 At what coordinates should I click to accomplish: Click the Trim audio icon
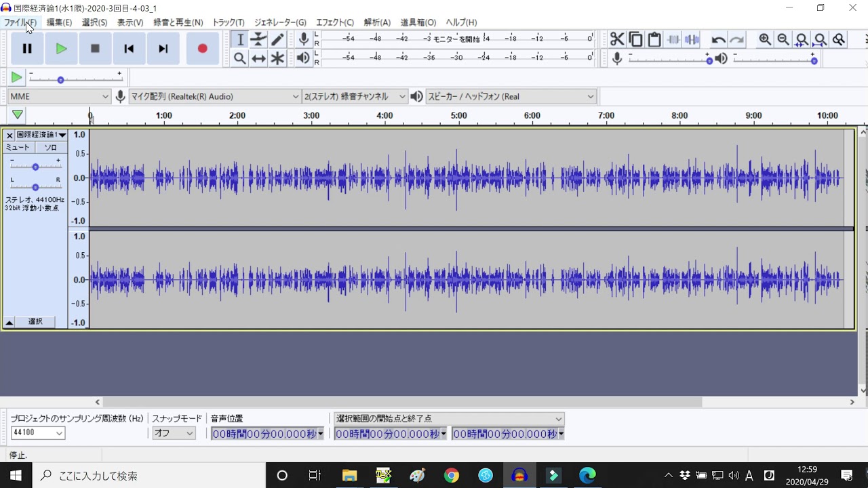673,39
